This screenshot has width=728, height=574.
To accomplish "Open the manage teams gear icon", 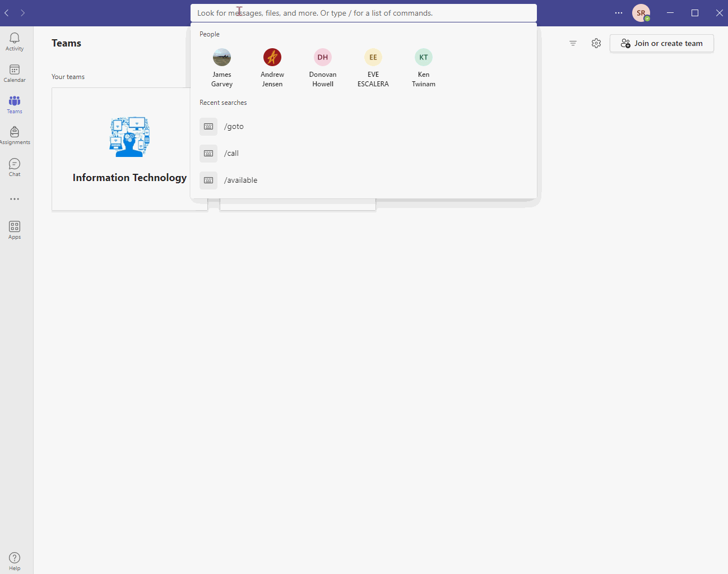I will point(596,43).
